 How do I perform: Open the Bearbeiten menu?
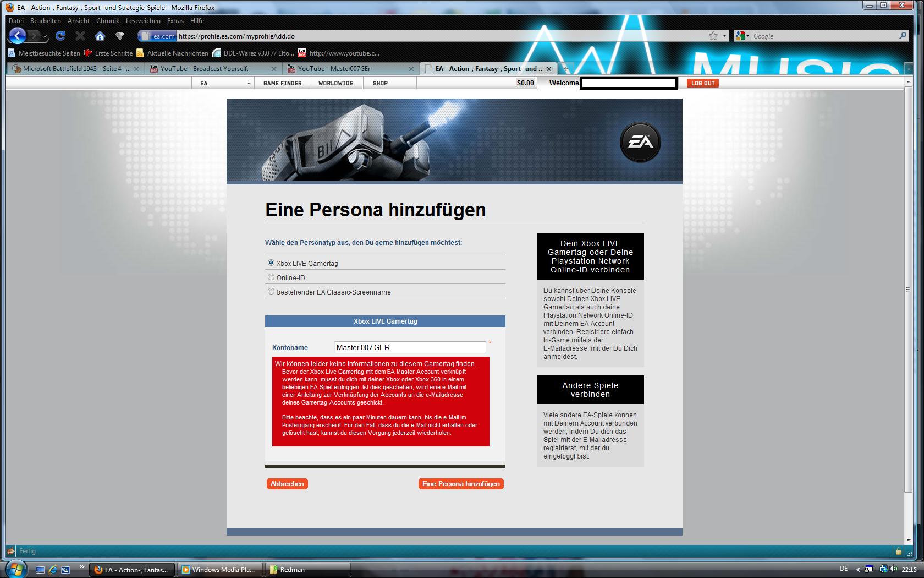pos(46,21)
